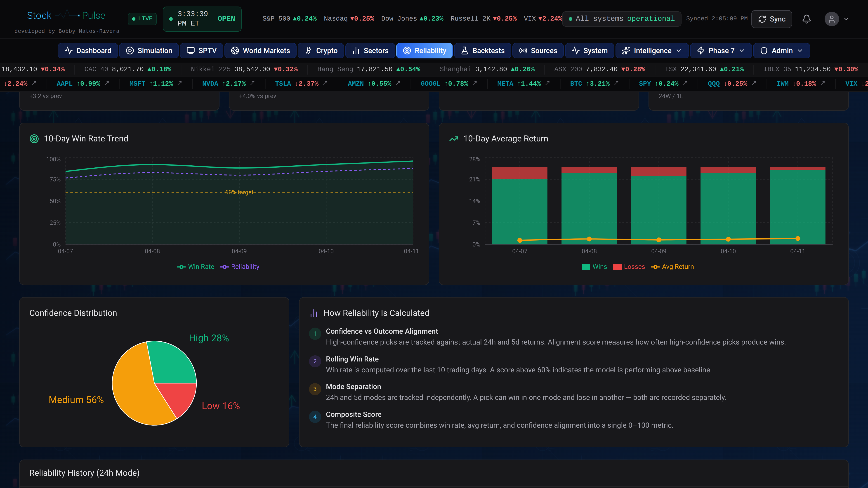
Task: Click All systems operational status
Action: [x=622, y=19]
